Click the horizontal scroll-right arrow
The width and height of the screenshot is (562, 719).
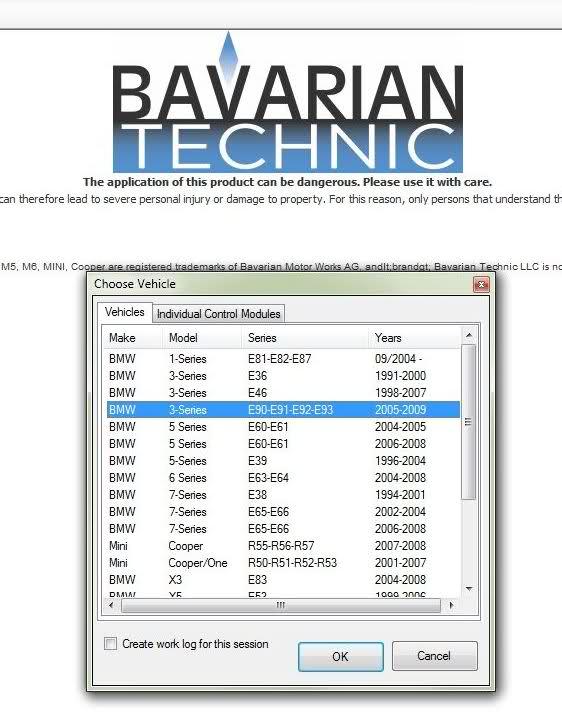click(451, 605)
